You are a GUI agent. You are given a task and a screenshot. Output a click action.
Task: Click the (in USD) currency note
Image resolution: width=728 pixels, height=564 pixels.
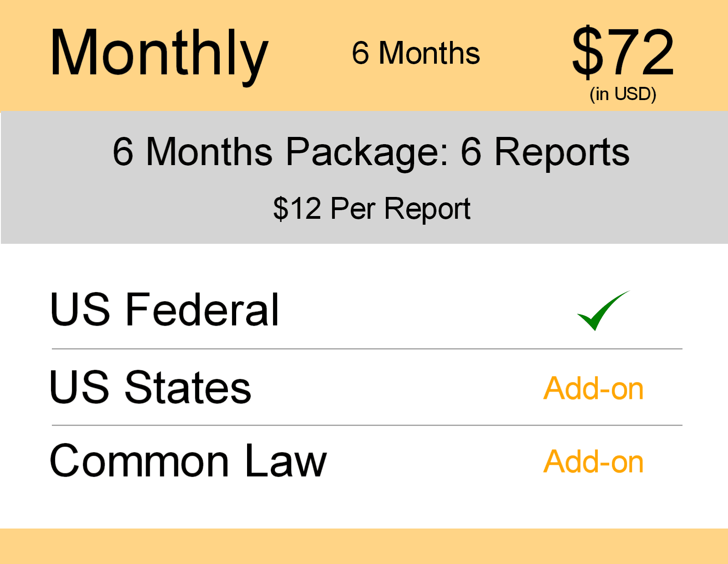click(622, 94)
